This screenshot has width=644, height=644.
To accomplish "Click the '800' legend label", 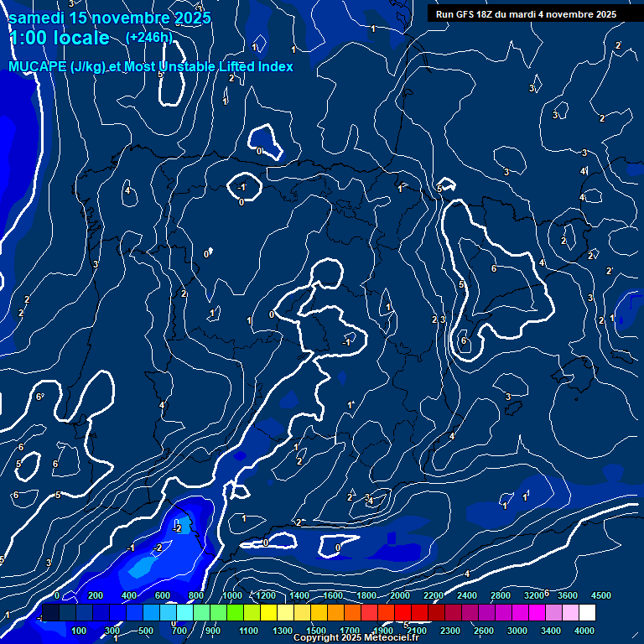I will tap(196, 595).
